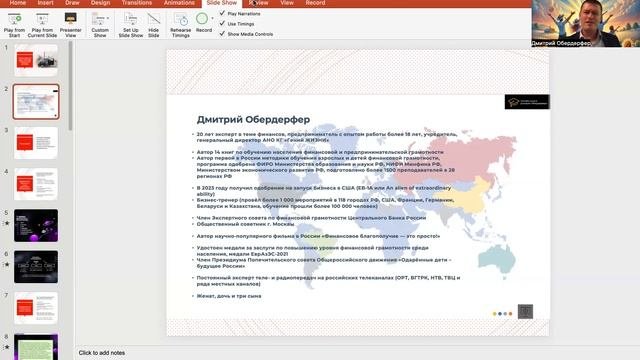640x360 pixels.
Task: Switch to the Animations tab
Action: tap(179, 3)
